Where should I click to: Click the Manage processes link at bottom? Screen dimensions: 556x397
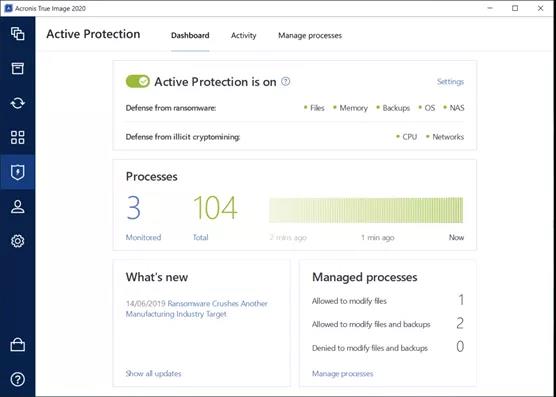click(342, 373)
